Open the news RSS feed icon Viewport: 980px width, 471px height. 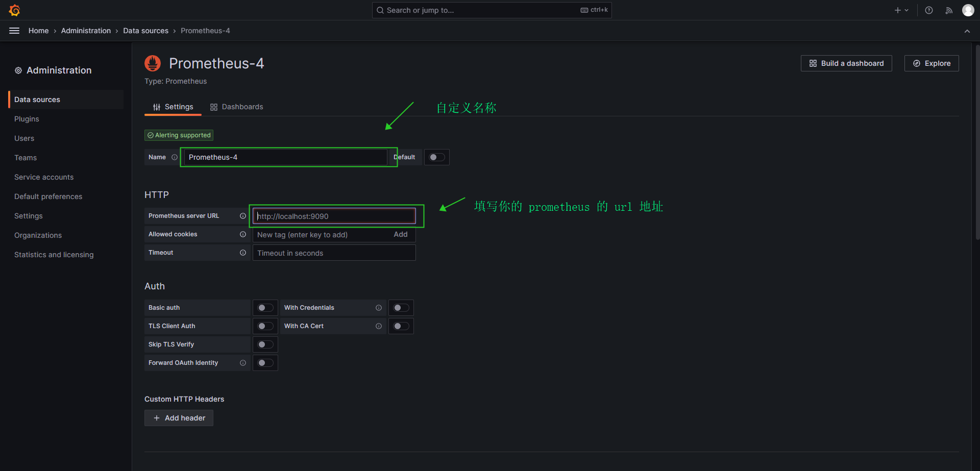[x=949, y=10]
